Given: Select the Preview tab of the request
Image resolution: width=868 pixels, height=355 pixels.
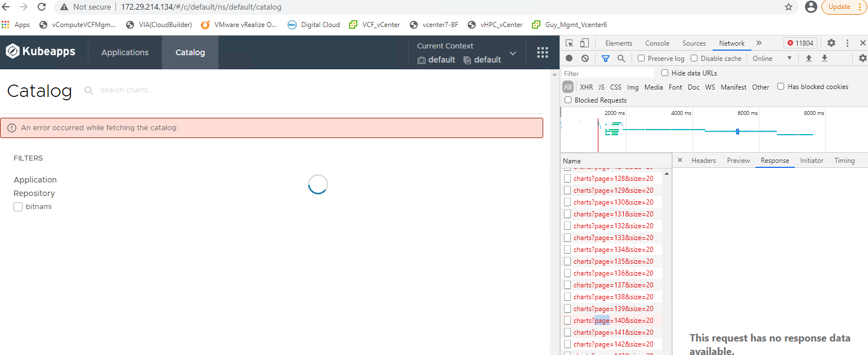Looking at the screenshot, I should click(x=738, y=160).
